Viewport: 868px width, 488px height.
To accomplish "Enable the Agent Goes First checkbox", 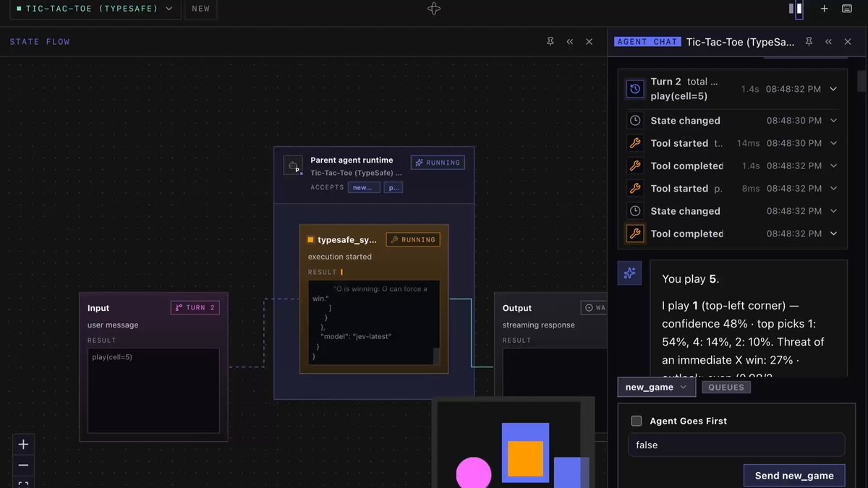I will (637, 421).
